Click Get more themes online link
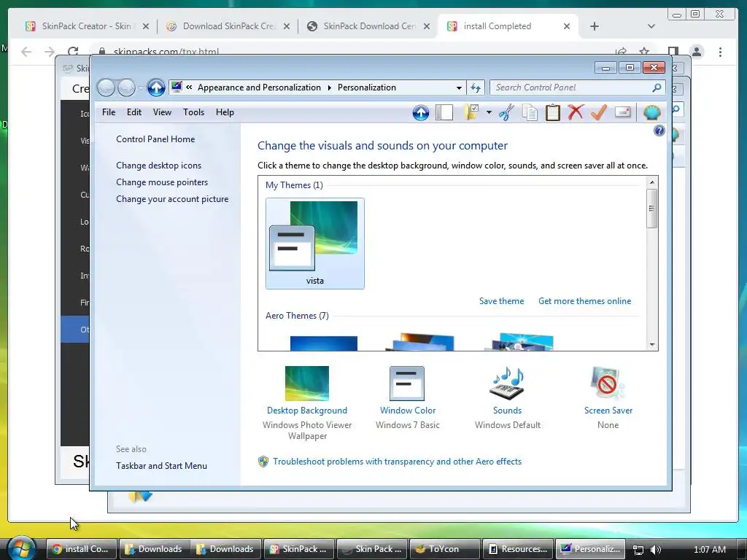 point(584,301)
